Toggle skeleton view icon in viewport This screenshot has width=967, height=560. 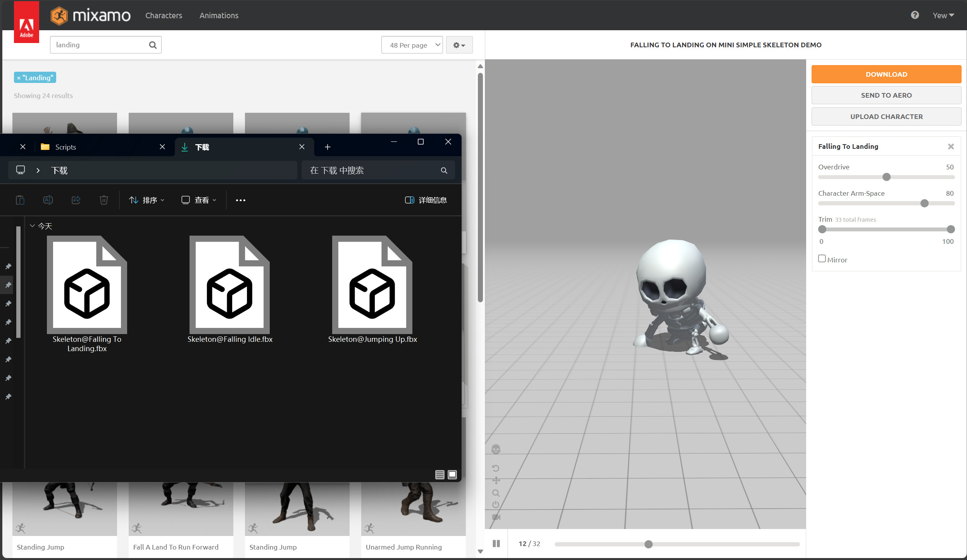pyautogui.click(x=496, y=450)
